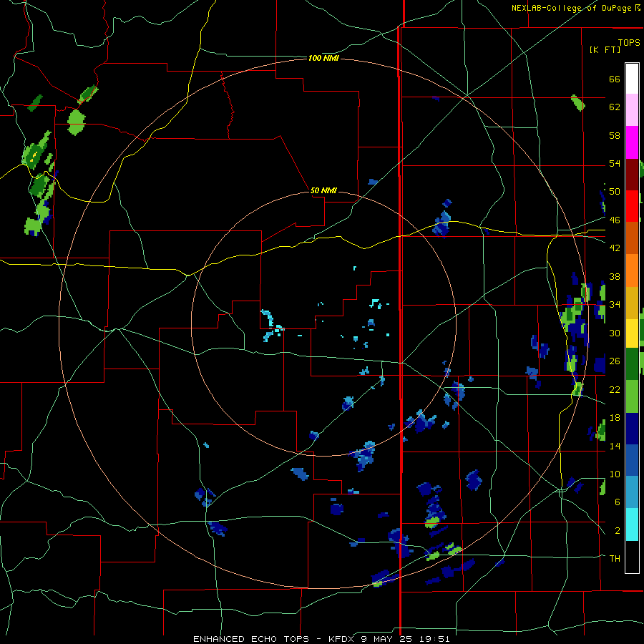Click the 6 legend value

point(617,502)
